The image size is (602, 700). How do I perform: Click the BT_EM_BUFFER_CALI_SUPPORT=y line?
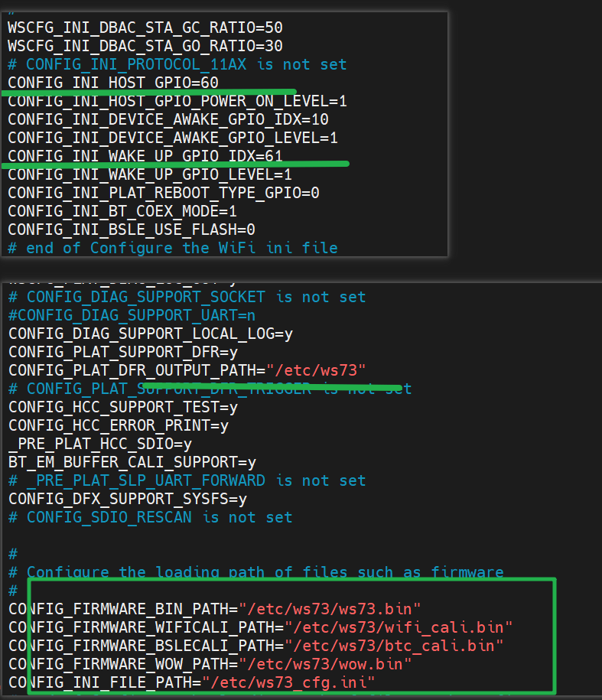click(x=132, y=462)
